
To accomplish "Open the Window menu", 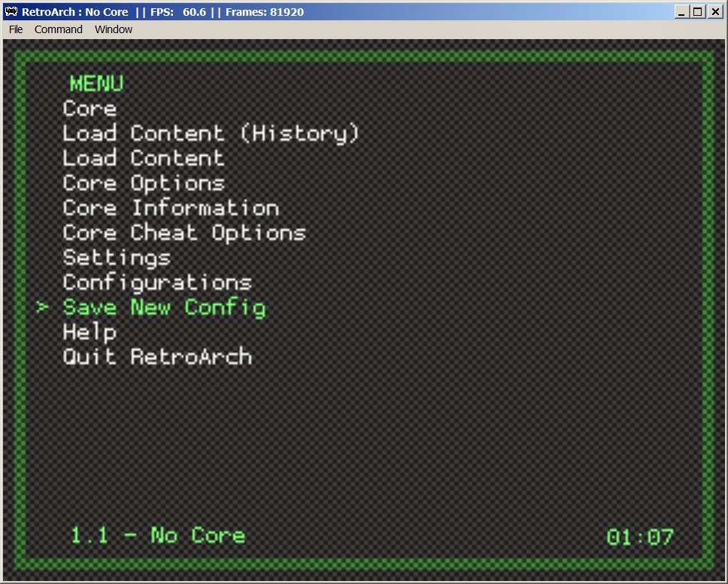I will (x=113, y=29).
